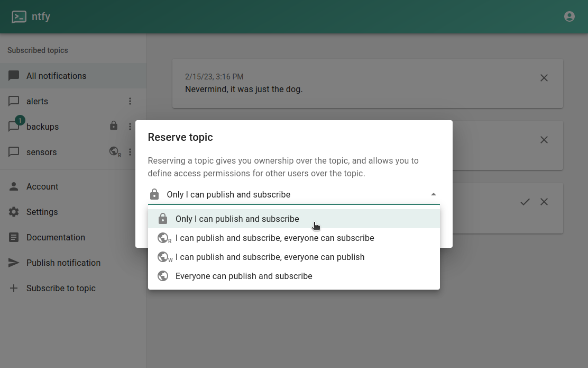Image resolution: width=588 pixels, height=368 pixels.
Task: Click the lock icon beside backups
Action: tap(114, 126)
